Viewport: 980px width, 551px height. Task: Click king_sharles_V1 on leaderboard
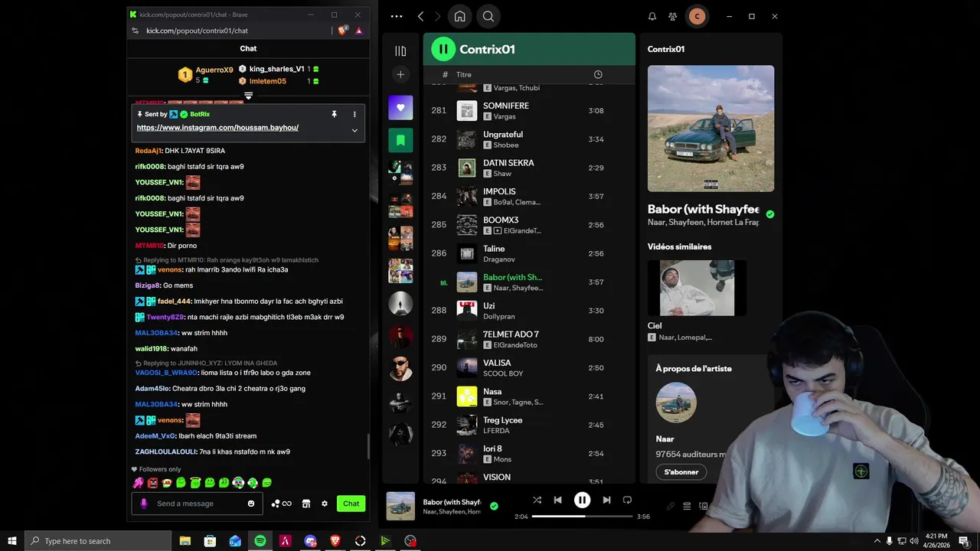point(276,69)
